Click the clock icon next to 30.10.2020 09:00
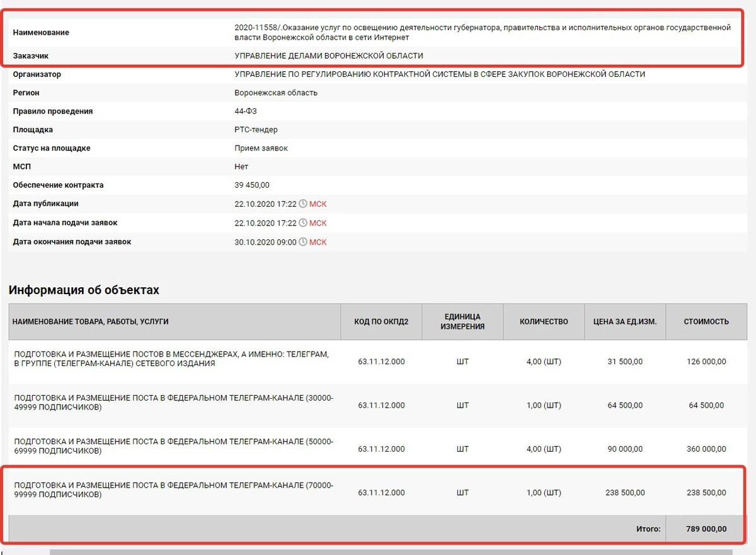 (303, 242)
